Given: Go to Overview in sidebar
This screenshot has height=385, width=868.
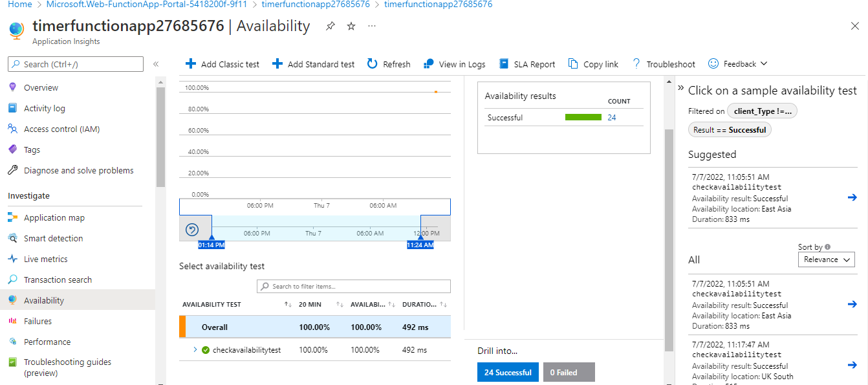Looking at the screenshot, I should [41, 87].
